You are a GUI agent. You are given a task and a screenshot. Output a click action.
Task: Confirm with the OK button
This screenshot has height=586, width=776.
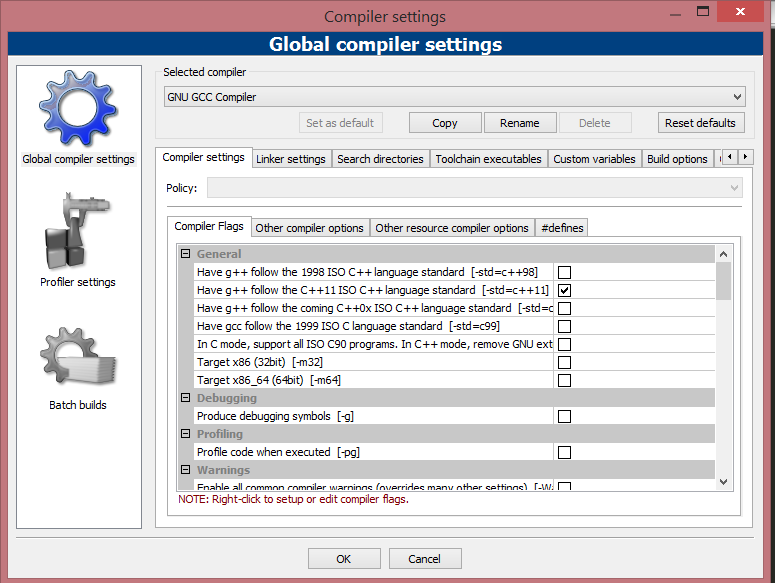click(x=344, y=559)
